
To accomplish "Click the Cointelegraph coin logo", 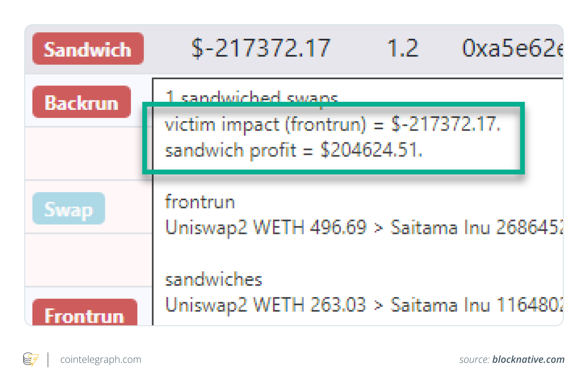I will [31, 359].
